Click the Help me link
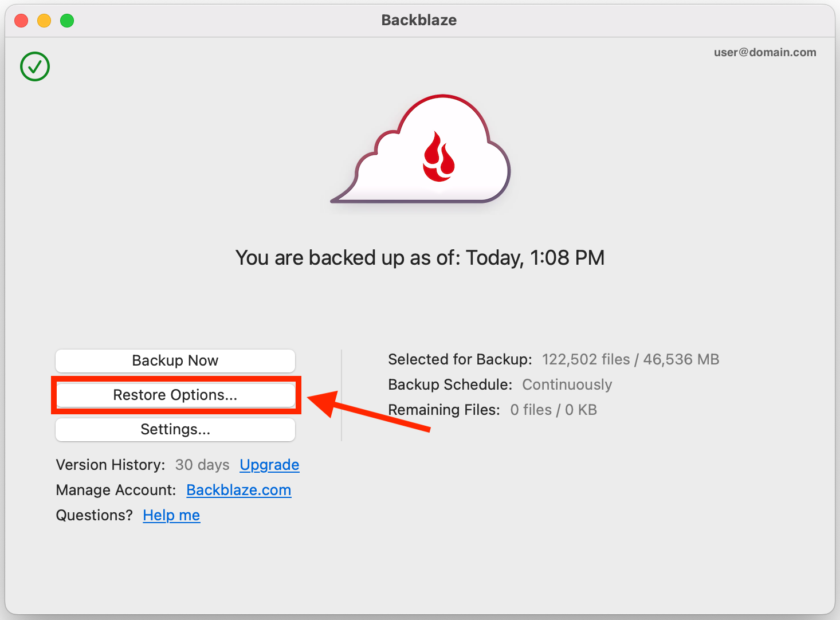 pyautogui.click(x=171, y=515)
